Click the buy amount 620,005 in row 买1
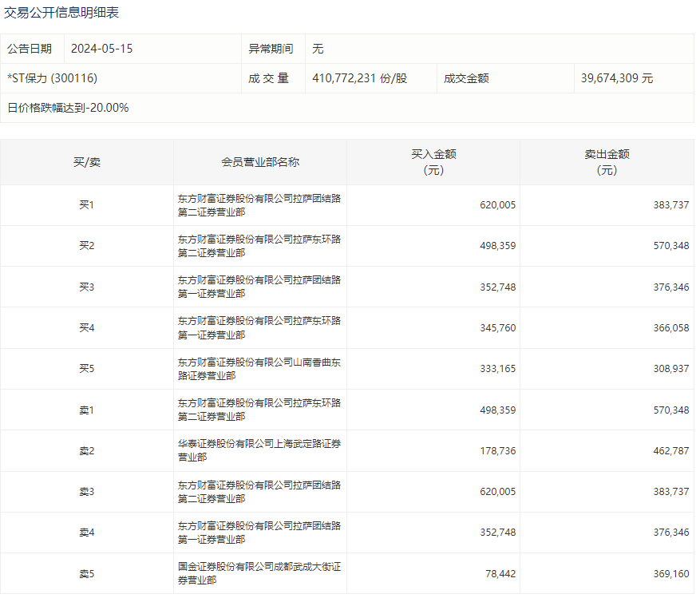 [x=496, y=204]
